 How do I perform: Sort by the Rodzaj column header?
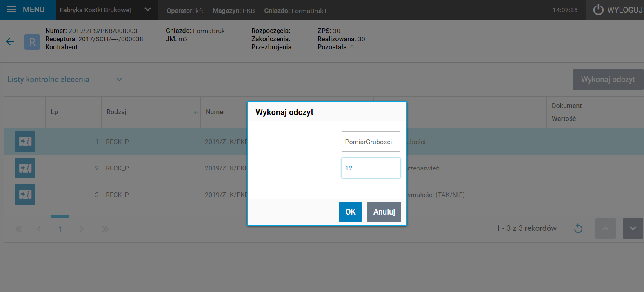116,112
